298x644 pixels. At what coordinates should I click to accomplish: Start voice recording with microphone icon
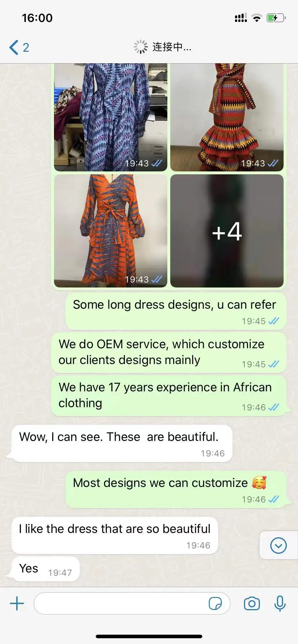(280, 603)
